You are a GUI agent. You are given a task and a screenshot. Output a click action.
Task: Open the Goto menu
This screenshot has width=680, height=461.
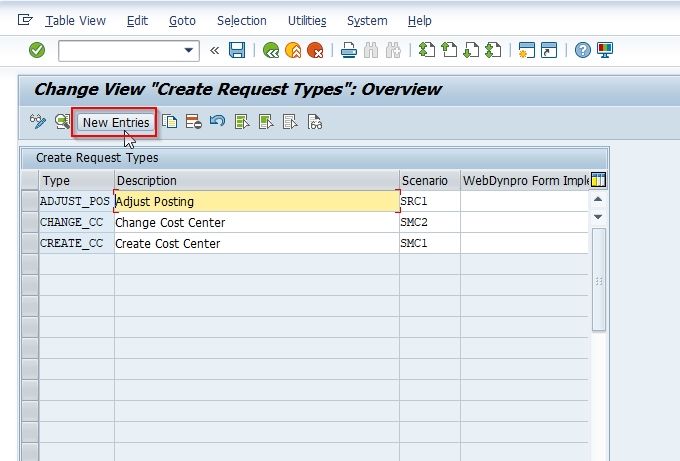pyautogui.click(x=182, y=21)
